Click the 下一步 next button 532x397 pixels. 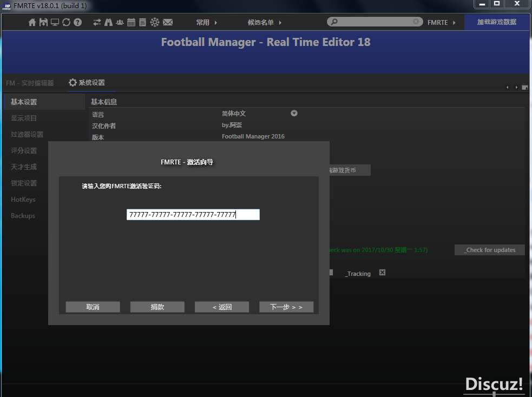286,307
